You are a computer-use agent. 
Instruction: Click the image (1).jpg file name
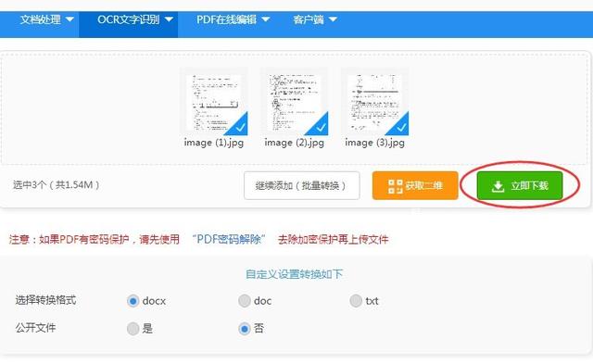click(214, 143)
